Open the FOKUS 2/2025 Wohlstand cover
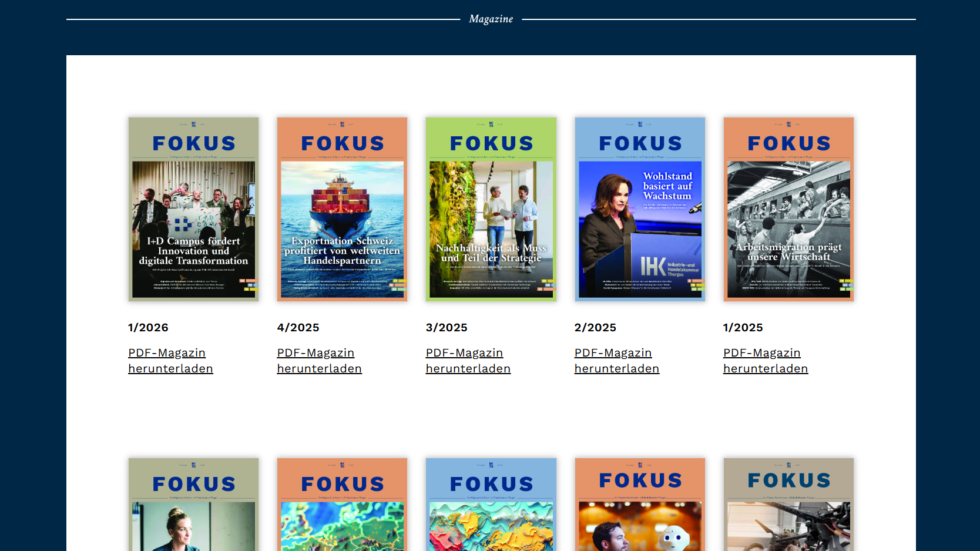 (640, 209)
